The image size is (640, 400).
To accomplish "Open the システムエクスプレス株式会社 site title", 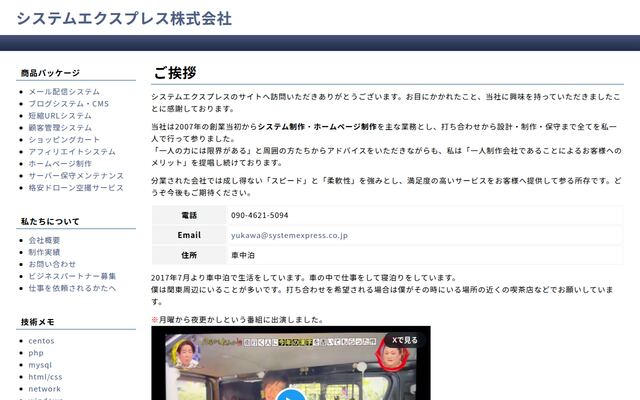I will click(124, 19).
